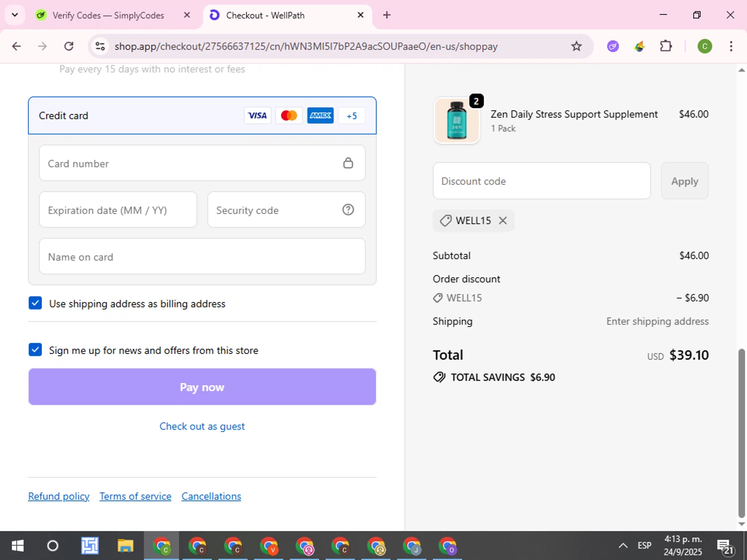Open Cortana search circle on taskbar
Screen dimensions: 747x560
click(x=53, y=546)
